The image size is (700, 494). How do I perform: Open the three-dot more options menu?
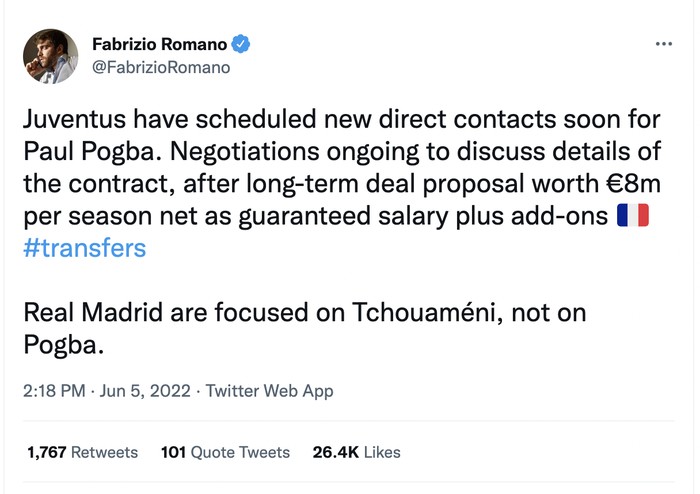(663, 45)
